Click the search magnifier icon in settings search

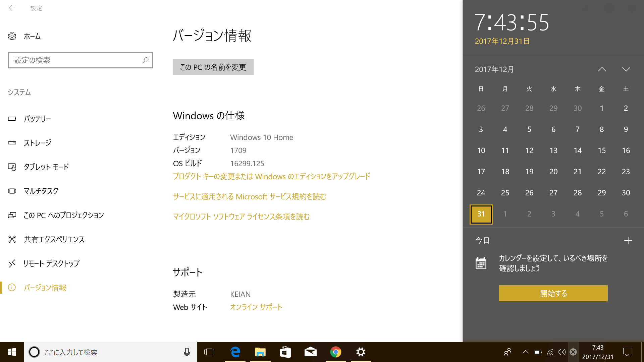(145, 60)
